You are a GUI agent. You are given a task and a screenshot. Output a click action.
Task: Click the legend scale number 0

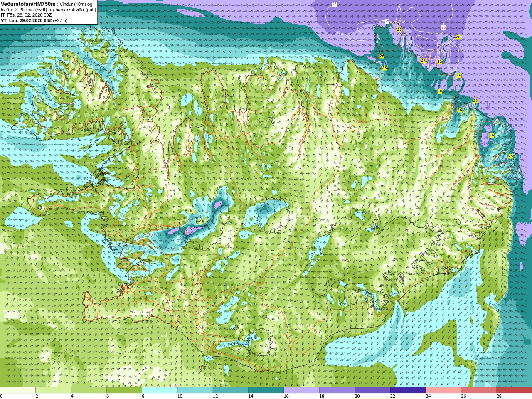tap(1, 396)
